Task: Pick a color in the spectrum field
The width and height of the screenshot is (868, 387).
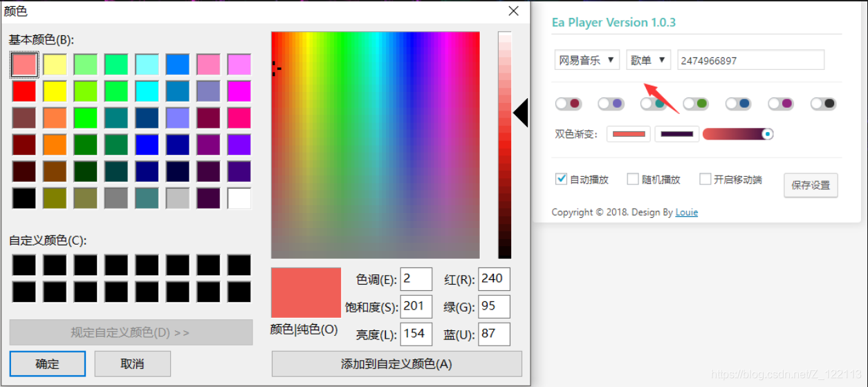Action: (x=376, y=145)
